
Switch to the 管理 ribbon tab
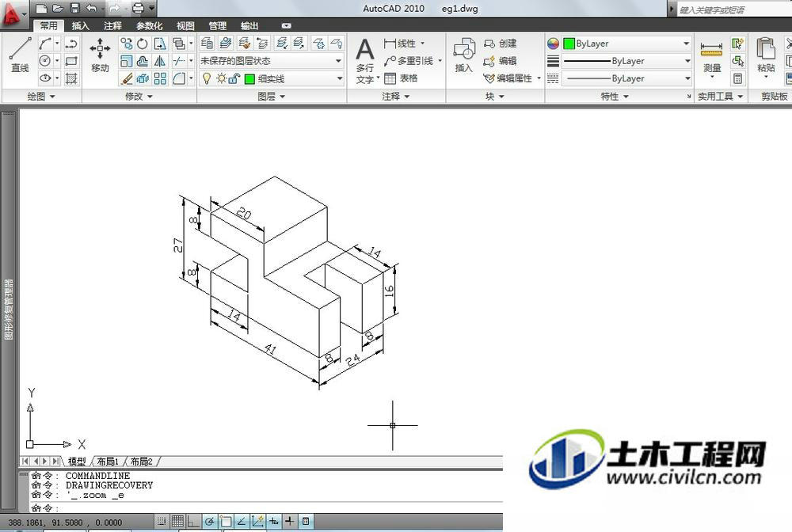tap(218, 25)
